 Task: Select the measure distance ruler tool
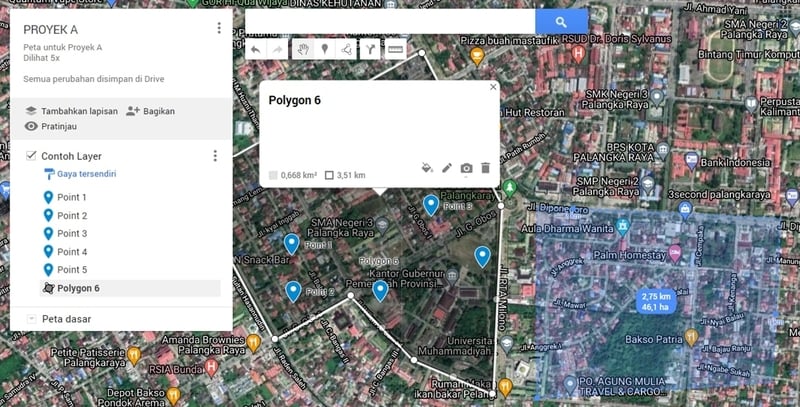pyautogui.click(x=395, y=49)
